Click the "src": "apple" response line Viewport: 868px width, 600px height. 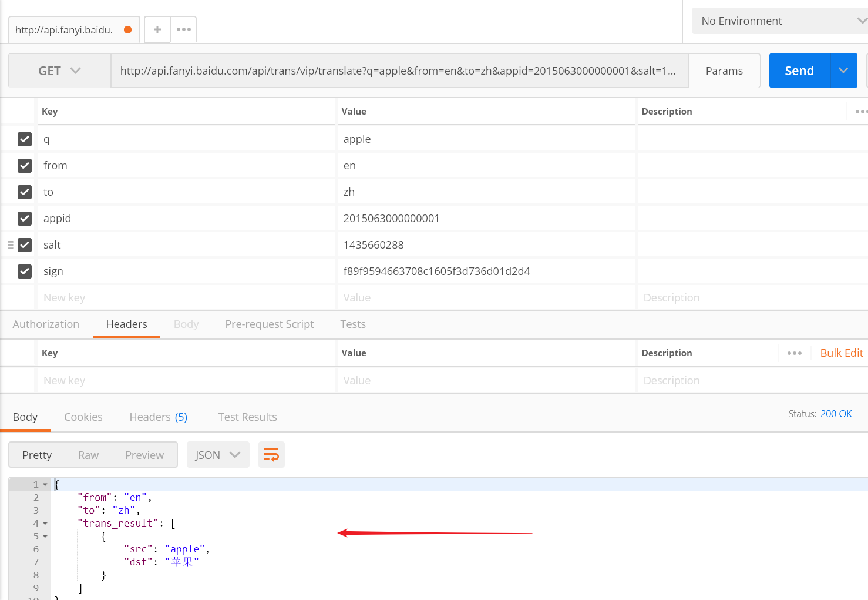click(x=167, y=549)
